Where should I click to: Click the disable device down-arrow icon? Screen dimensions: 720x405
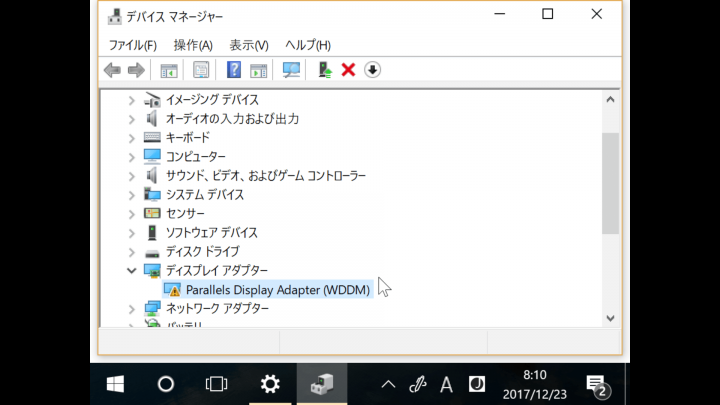click(372, 70)
